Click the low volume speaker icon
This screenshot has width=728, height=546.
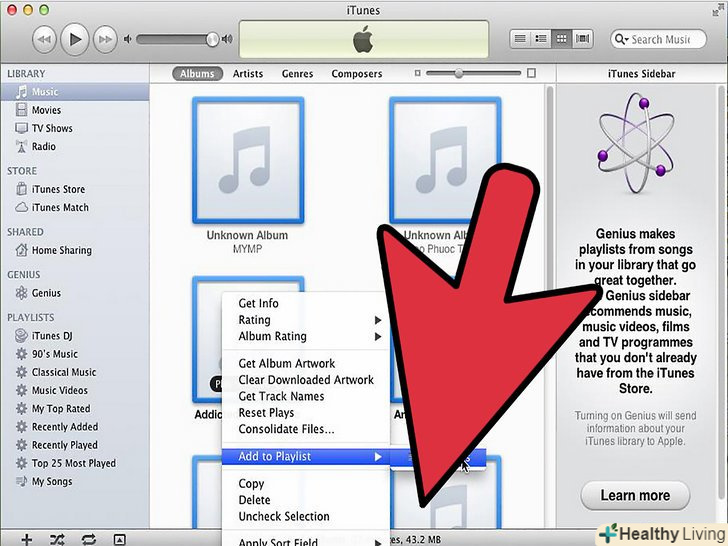[127, 39]
